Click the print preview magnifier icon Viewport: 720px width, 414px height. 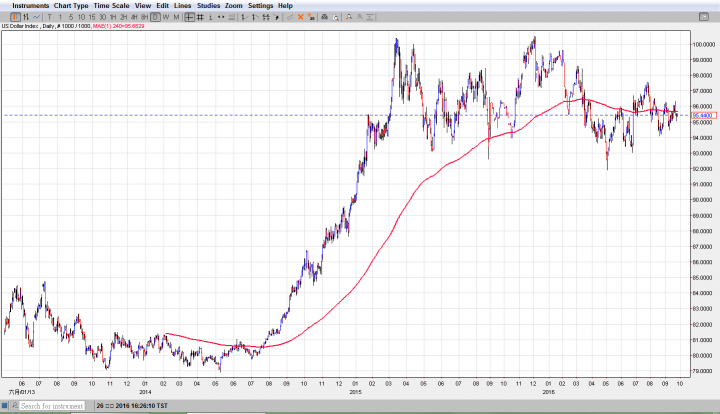pyautogui.click(x=336, y=17)
